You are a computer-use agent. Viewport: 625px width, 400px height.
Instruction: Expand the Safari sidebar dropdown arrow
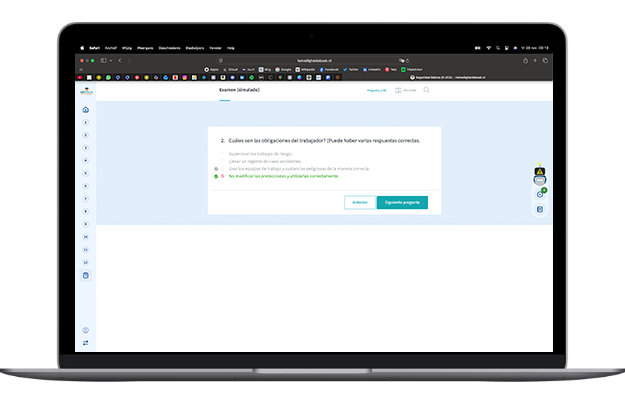(111, 61)
